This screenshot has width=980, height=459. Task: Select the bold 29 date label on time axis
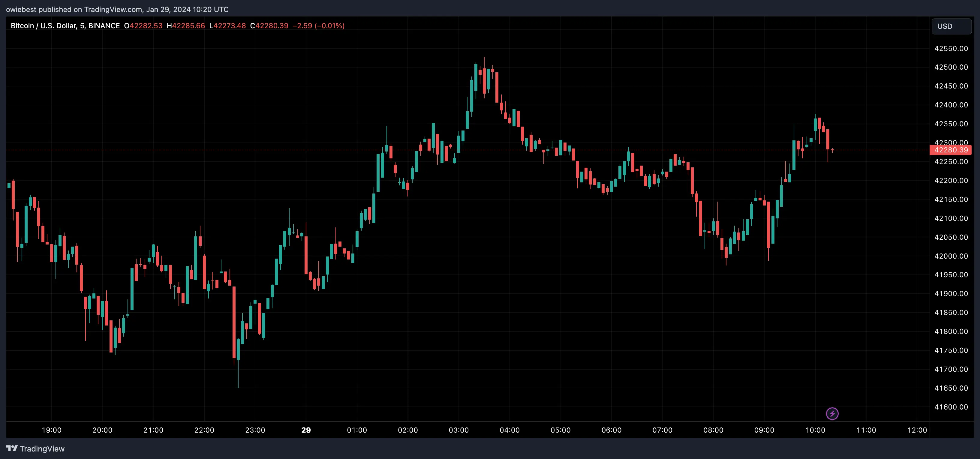pyautogui.click(x=306, y=430)
